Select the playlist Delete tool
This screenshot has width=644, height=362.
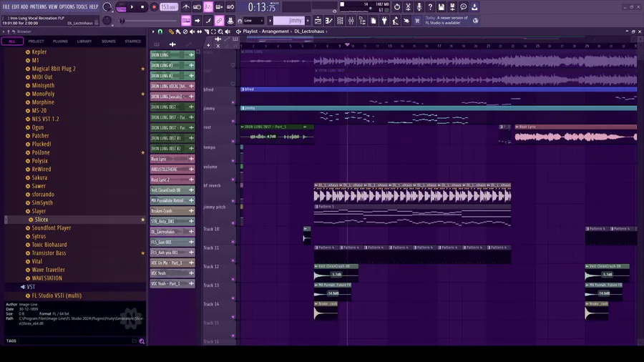click(185, 31)
